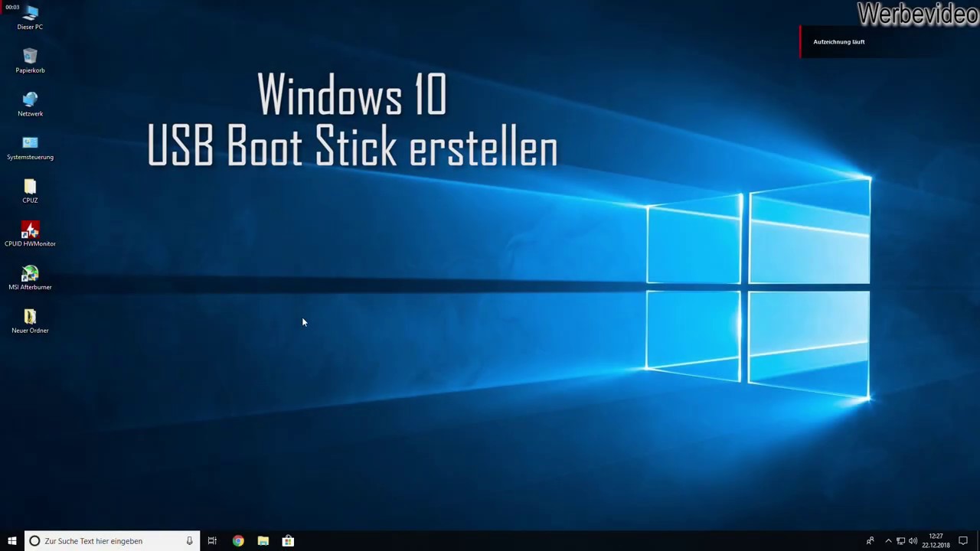Open the volume speaker tray icon

click(913, 541)
